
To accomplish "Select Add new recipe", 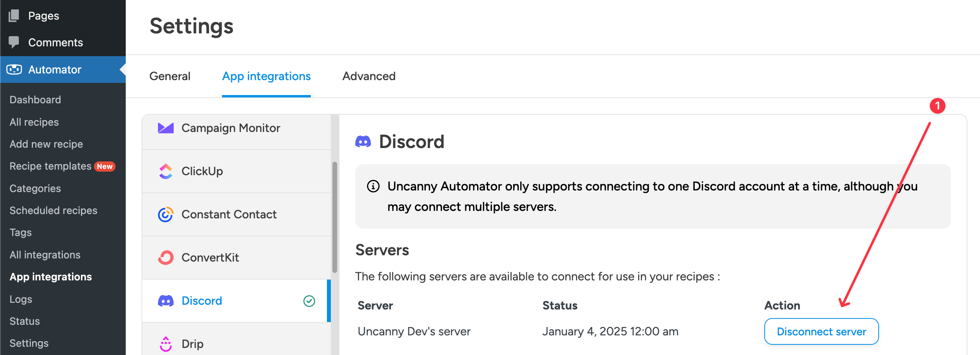I will click(46, 144).
